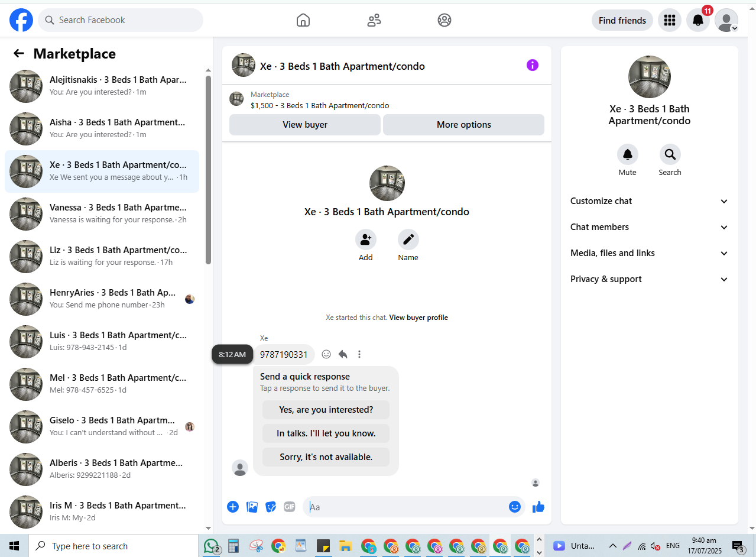Open more options for the 9787190331 message
Screen dimensions: 756x557
click(x=359, y=354)
